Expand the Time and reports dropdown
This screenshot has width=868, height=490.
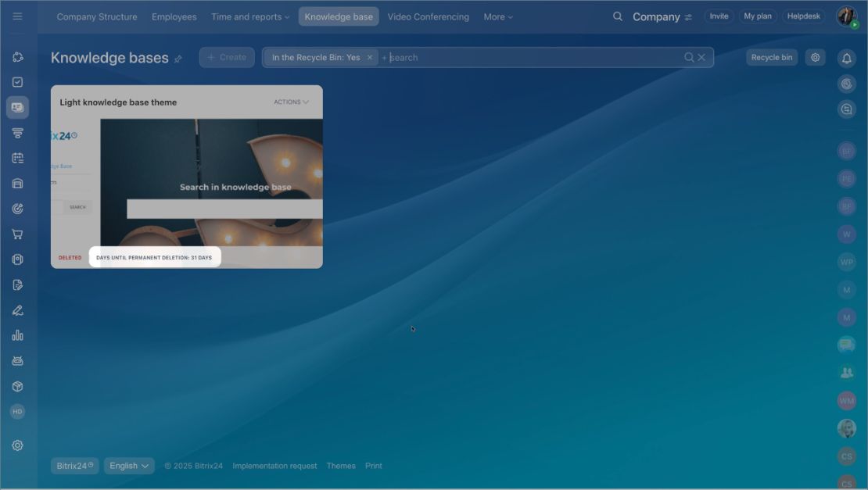pos(250,16)
